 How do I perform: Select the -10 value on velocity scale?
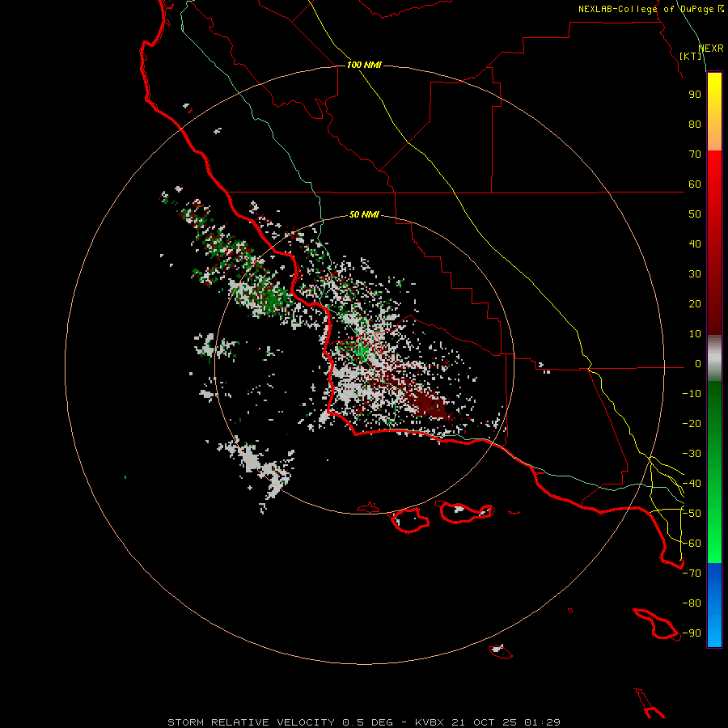pos(692,394)
